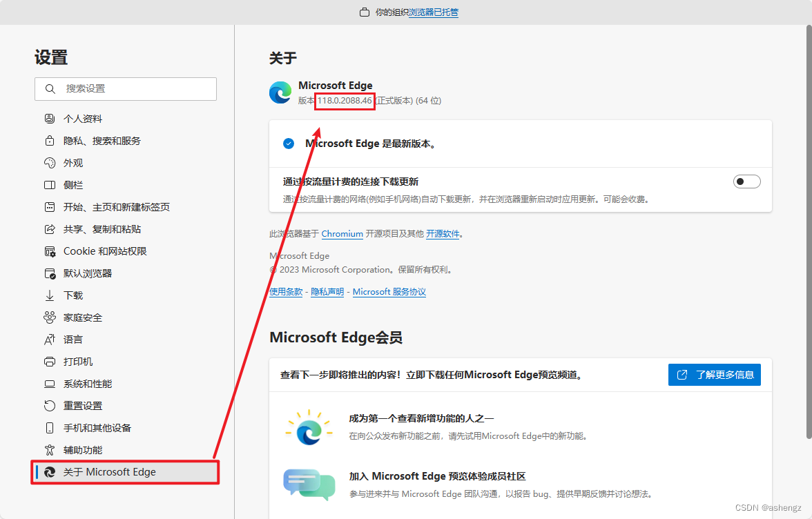Click the 成为第一个查看新增功能的人之一 heading
Screen dimensions: 812x519
tap(421, 418)
